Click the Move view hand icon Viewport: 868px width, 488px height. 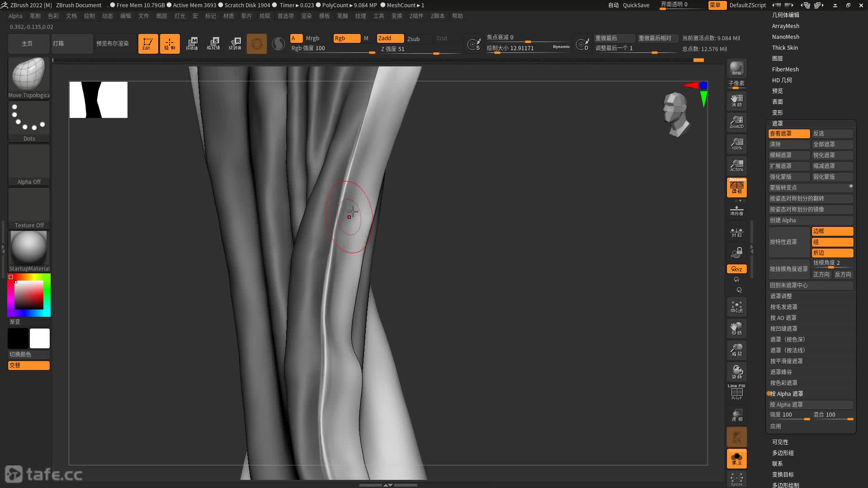tap(736, 328)
